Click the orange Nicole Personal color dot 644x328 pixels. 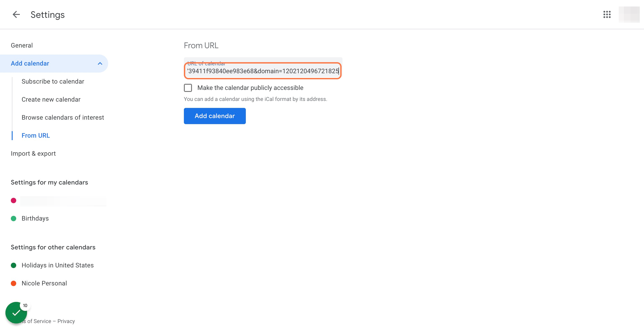click(x=14, y=283)
